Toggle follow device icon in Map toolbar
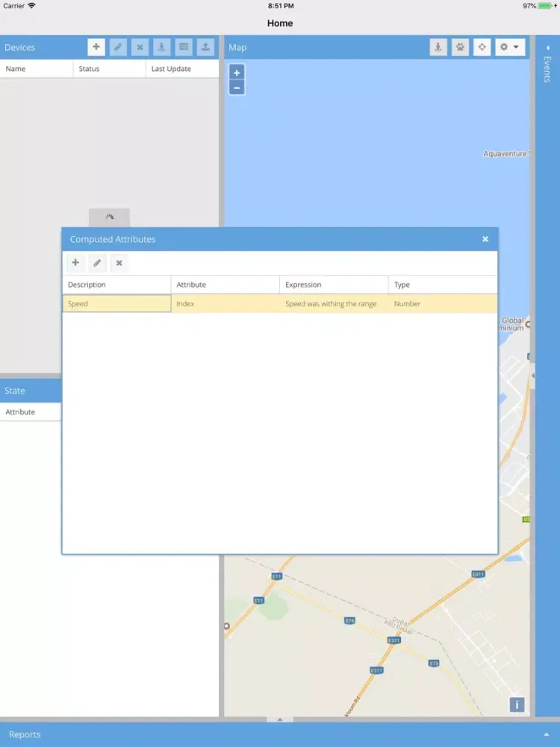This screenshot has width=560, height=747. click(438, 47)
